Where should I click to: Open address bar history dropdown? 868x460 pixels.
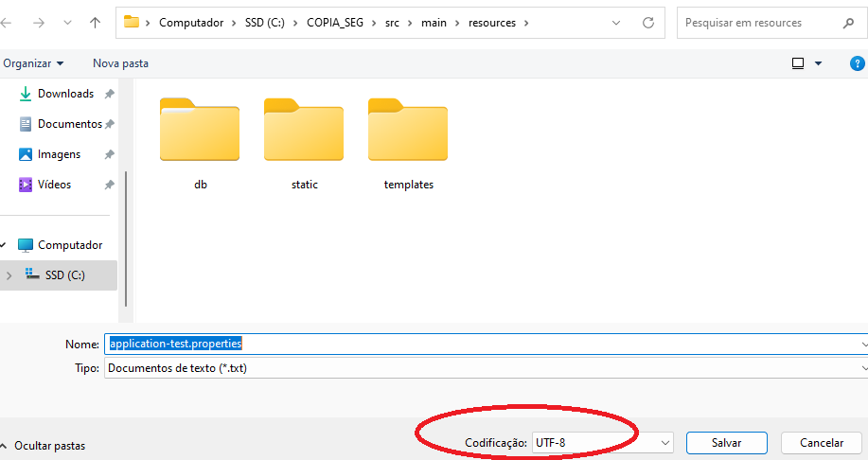point(616,23)
